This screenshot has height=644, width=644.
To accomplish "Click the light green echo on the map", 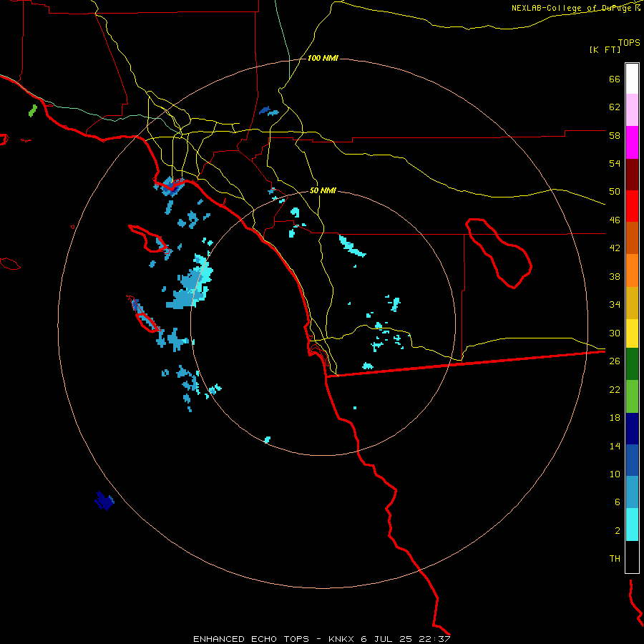I will click(32, 110).
